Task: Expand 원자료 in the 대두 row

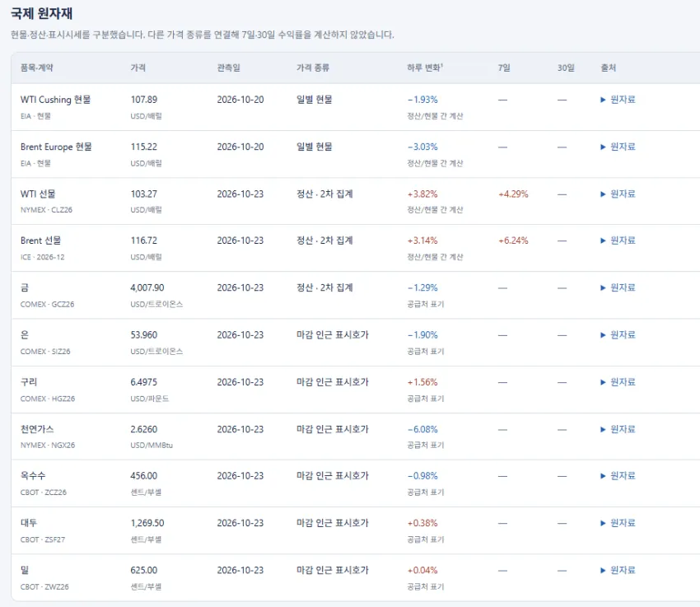Action: (618, 523)
